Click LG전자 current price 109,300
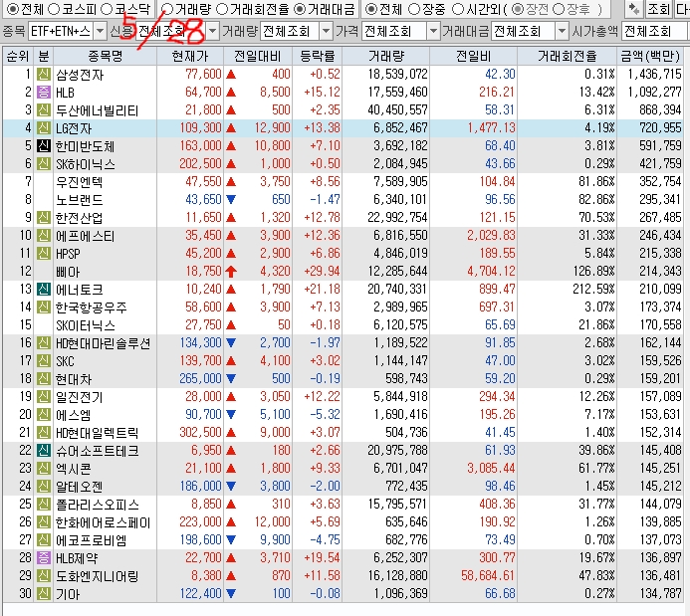 point(201,128)
